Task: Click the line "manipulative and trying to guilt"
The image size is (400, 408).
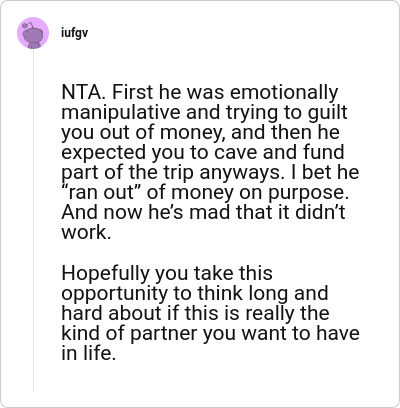Action: coord(204,112)
